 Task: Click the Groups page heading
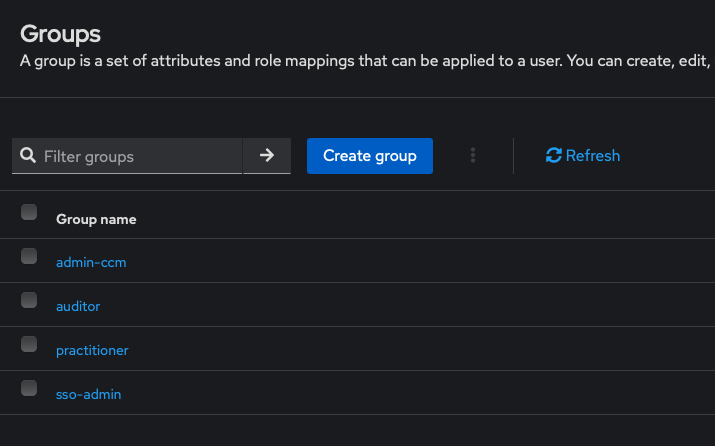click(60, 33)
